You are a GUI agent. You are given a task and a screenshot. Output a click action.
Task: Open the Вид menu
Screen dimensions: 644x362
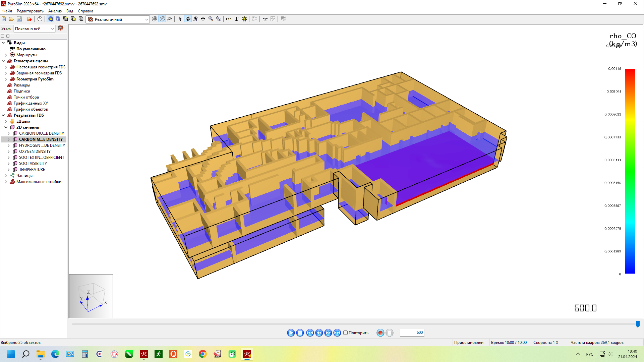pos(70,11)
